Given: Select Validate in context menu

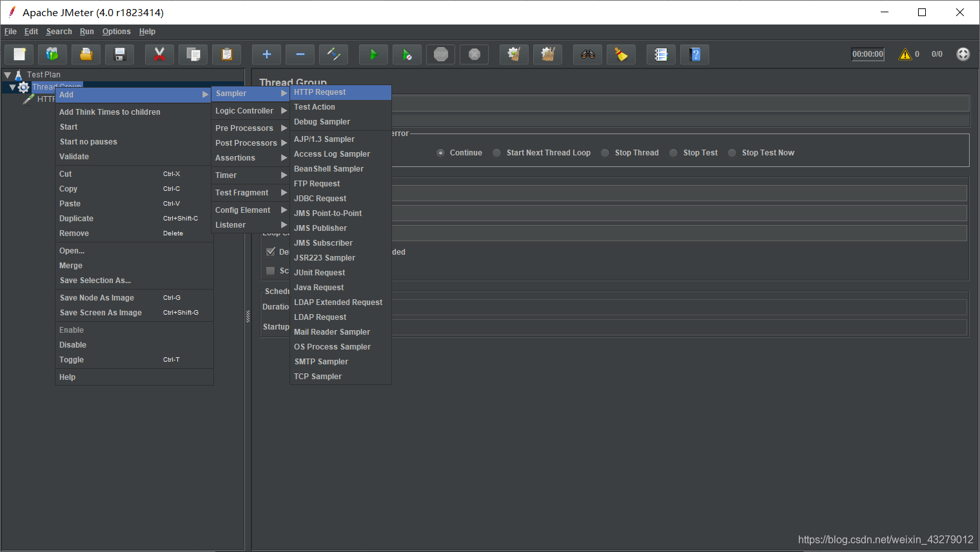Looking at the screenshot, I should point(134,157).
